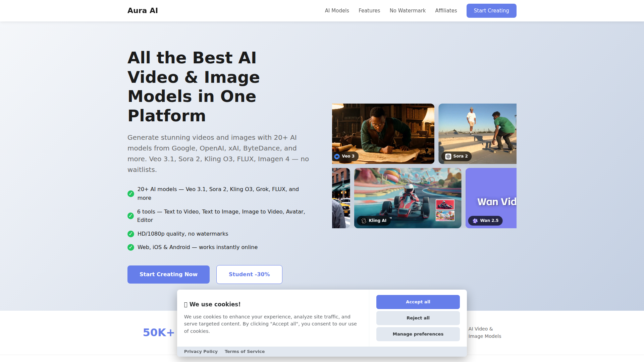The image size is (644, 362).
Task: Open Manage preferences for cookies
Action: coord(418,334)
